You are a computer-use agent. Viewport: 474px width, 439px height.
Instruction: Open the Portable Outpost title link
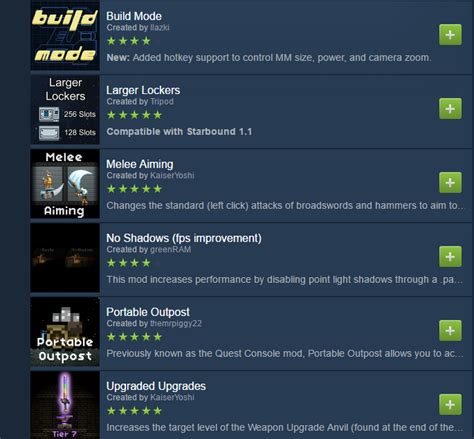(148, 312)
